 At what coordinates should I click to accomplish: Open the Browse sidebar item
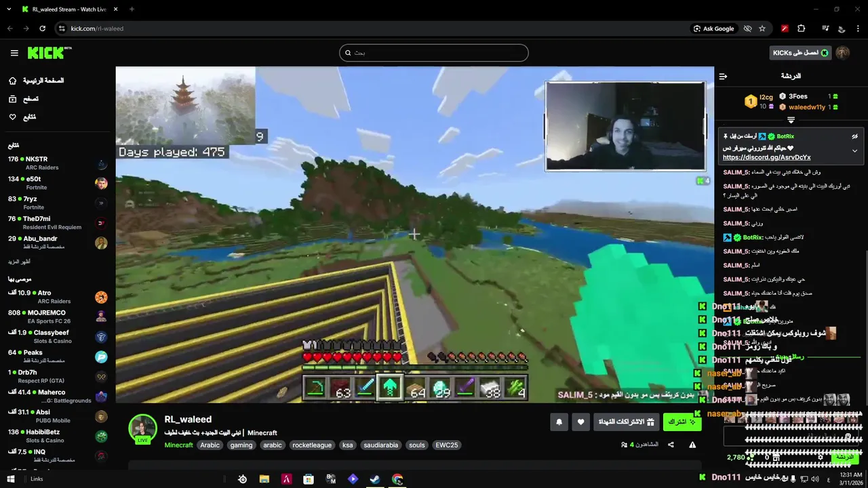pyautogui.click(x=24, y=99)
